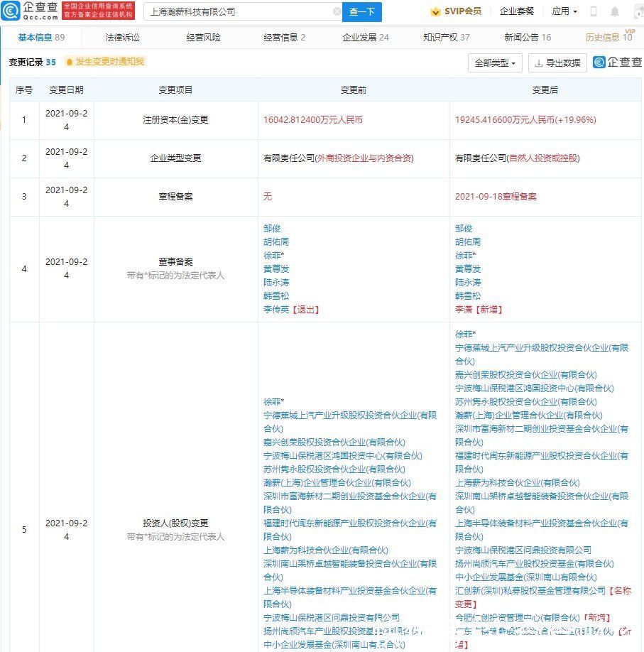Switch to the 经营信息 tab
Viewport: 644px width, 652px height.
285,38
